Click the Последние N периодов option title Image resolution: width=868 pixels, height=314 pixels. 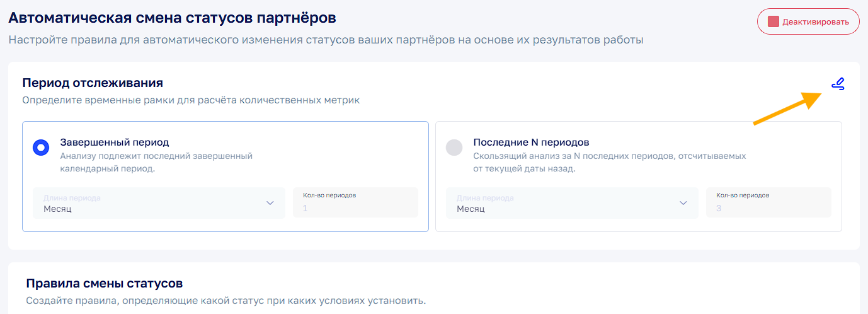pos(531,142)
